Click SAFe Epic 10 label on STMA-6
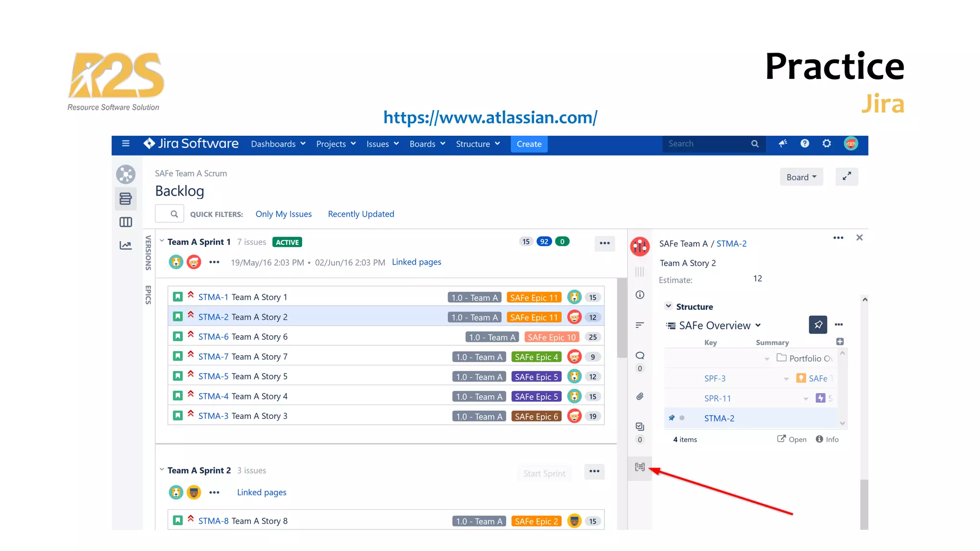Image resolution: width=980 pixels, height=551 pixels. point(552,337)
